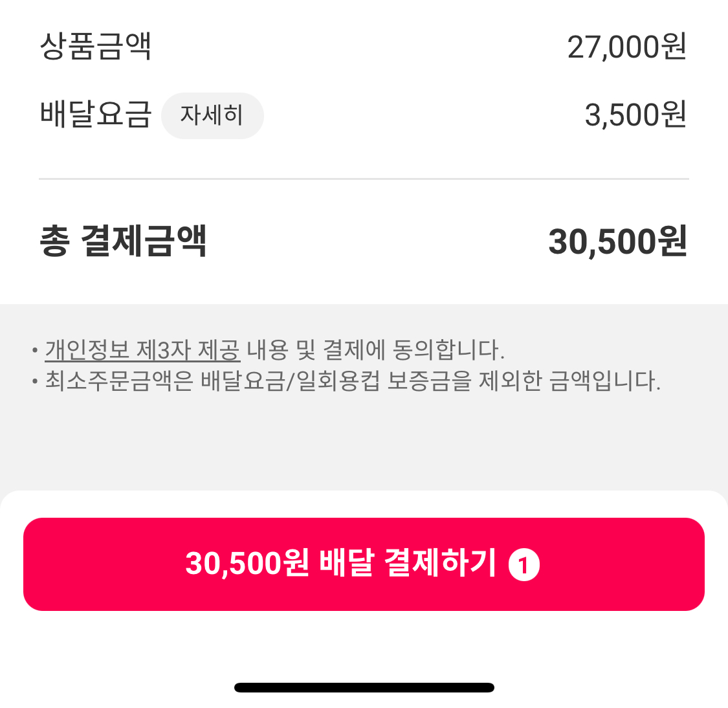Click the 27,000원 product amount

click(x=626, y=47)
